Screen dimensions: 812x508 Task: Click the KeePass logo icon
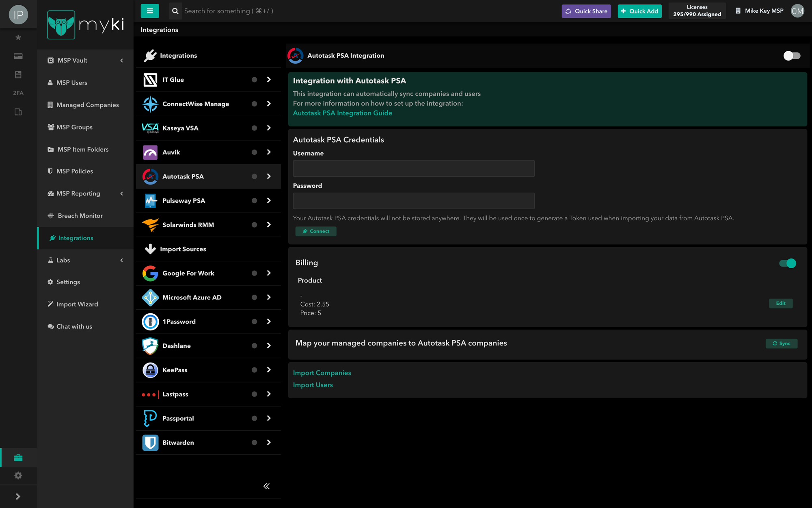[150, 370]
